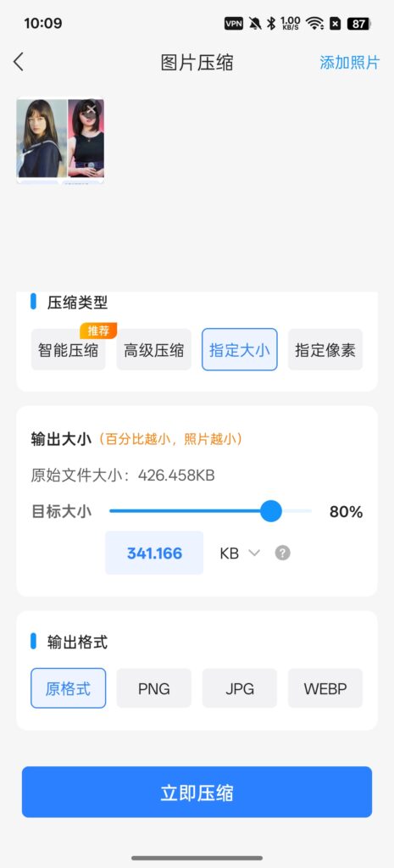This screenshot has width=394, height=868.
Task: Choose PNG output format
Action: click(154, 688)
